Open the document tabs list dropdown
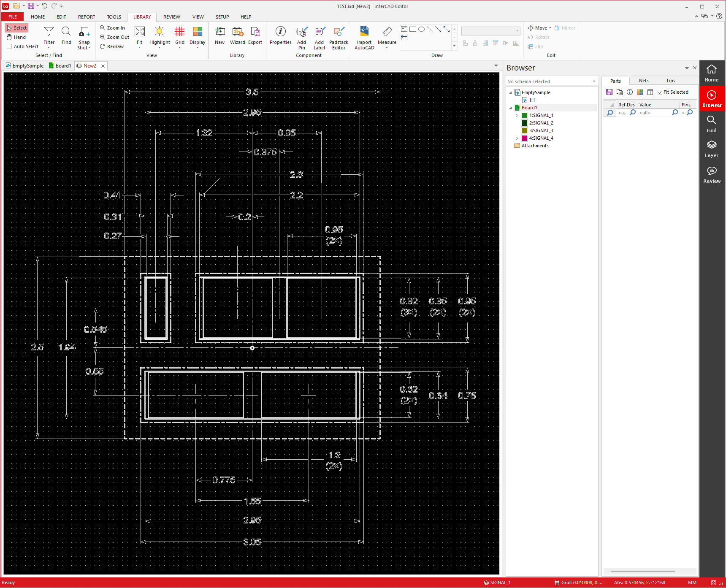The width and height of the screenshot is (726, 588). point(496,66)
